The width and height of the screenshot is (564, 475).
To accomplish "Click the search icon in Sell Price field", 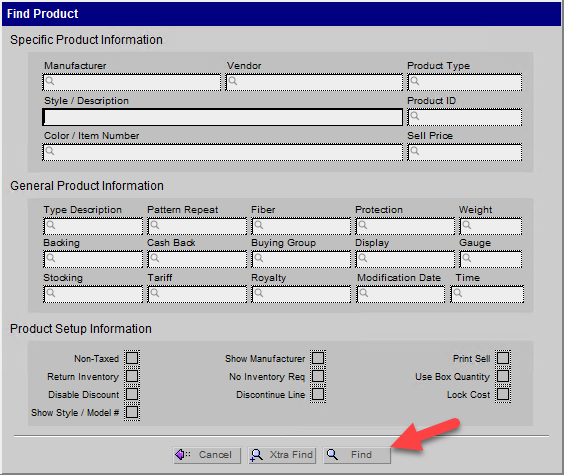I will click(415, 151).
